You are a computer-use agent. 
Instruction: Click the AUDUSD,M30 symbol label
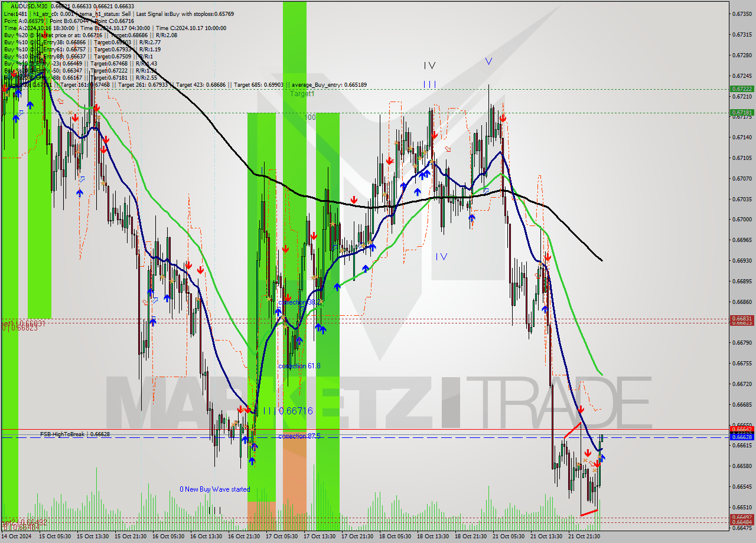(x=28, y=6)
